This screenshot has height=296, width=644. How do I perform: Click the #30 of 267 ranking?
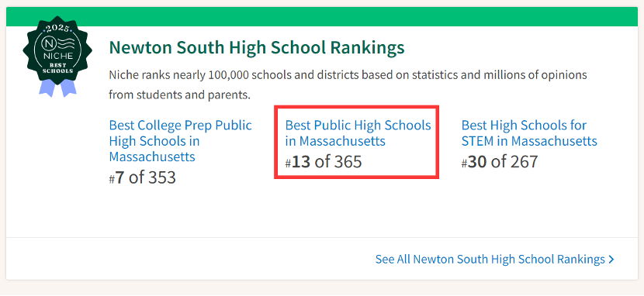500,161
